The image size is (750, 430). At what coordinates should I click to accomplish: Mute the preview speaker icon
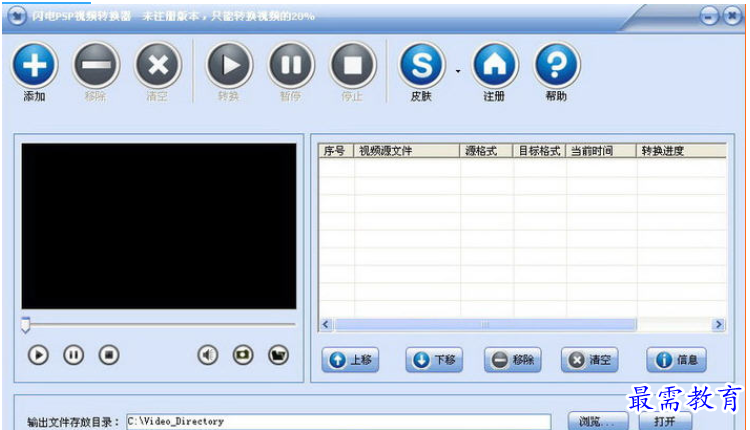(x=208, y=355)
